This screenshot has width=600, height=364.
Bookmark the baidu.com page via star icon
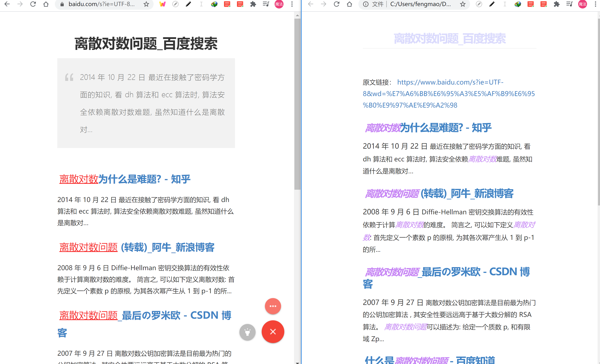(146, 4)
